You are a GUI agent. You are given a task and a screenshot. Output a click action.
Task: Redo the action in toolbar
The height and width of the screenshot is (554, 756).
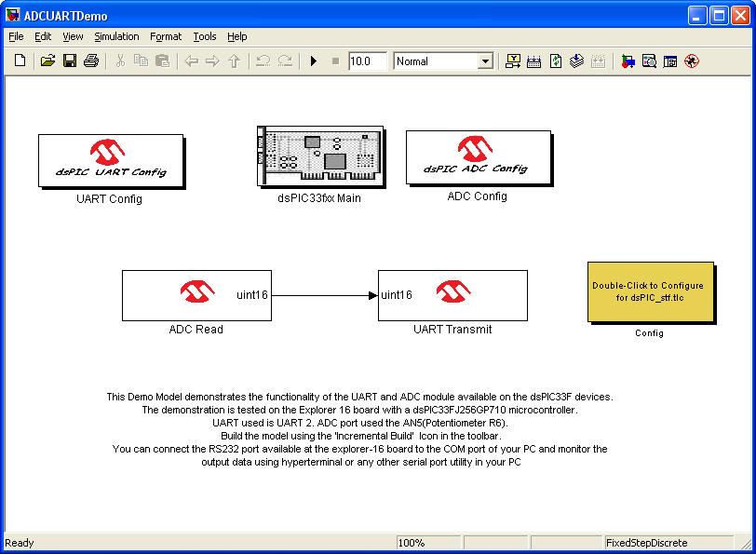(x=285, y=61)
